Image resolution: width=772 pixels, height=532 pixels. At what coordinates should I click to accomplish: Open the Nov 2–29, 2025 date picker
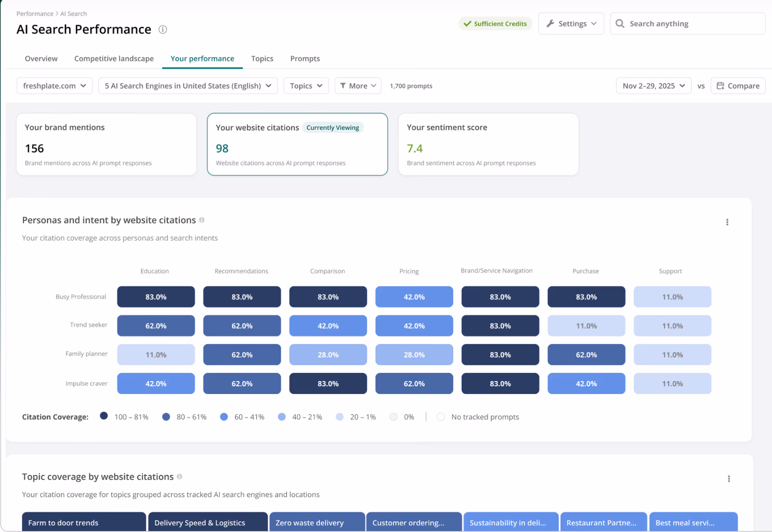[654, 86]
